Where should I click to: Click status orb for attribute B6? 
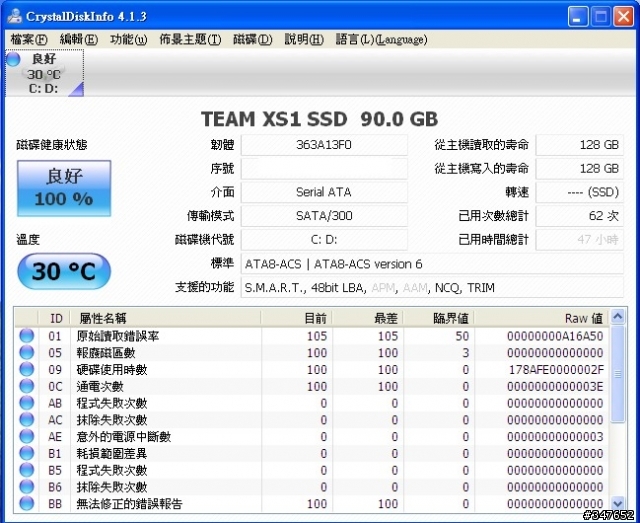[x=27, y=486]
